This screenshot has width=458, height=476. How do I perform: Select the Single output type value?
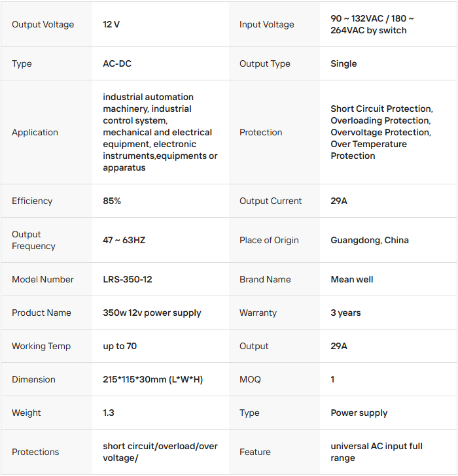(343, 64)
